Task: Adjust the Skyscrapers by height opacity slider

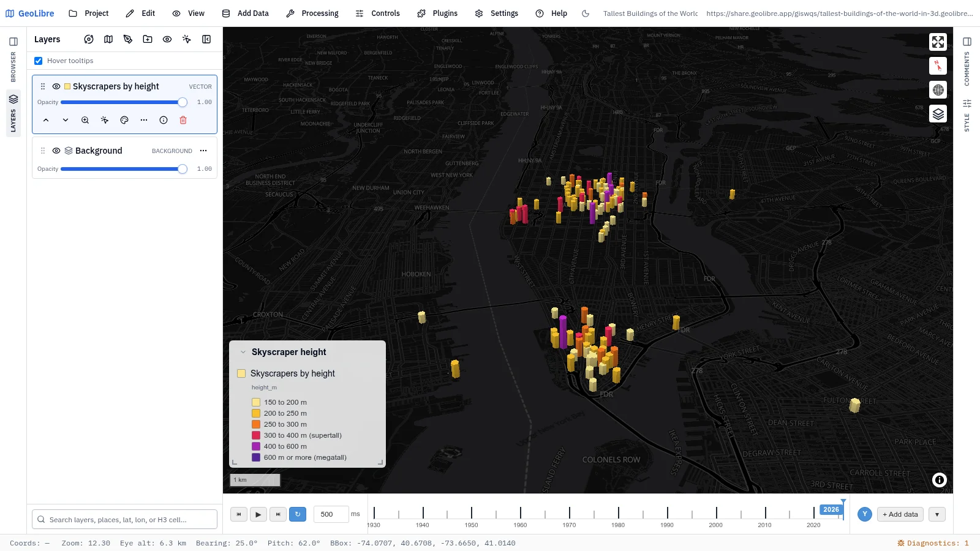Action: point(124,102)
